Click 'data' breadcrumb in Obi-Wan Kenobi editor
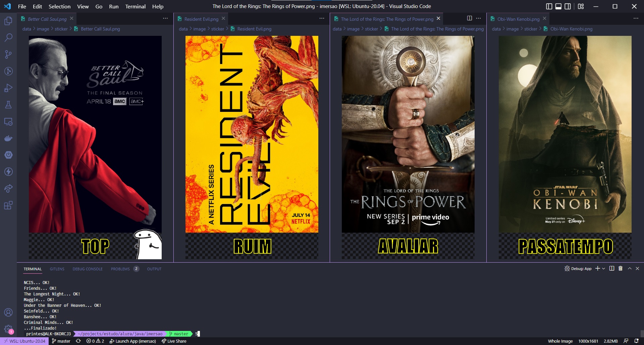The image size is (644, 345). [x=496, y=29]
